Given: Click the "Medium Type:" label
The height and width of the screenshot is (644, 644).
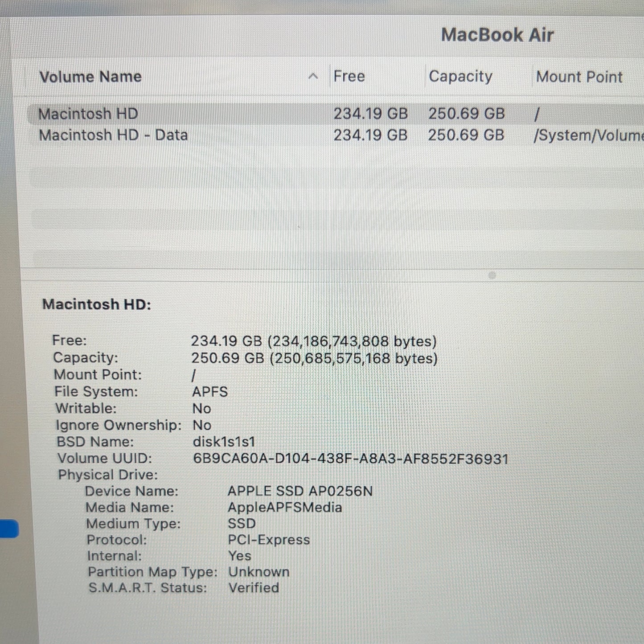Looking at the screenshot, I should [x=134, y=524].
